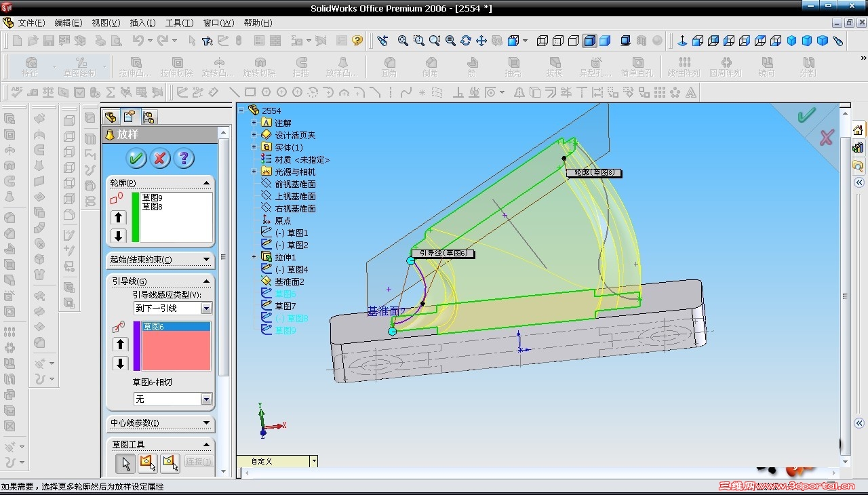Screen dimensions: 868x495
Task: Click the 特征 toolbar group button
Action: 30,66
